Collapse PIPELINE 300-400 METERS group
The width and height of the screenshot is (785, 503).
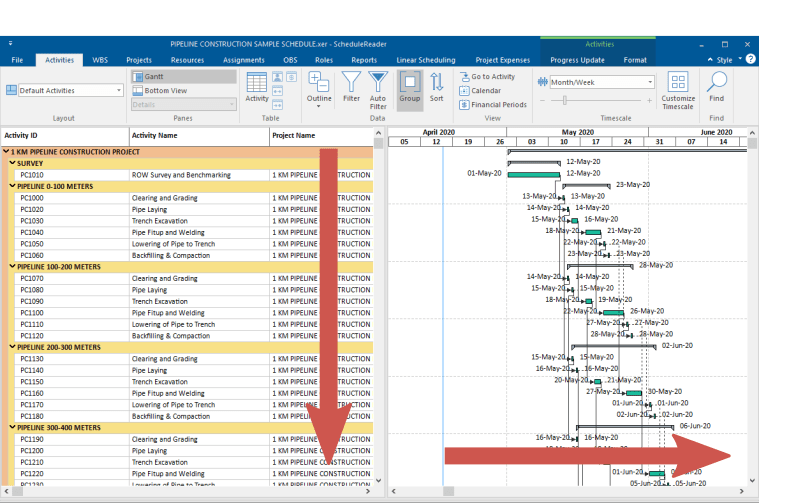(13, 427)
